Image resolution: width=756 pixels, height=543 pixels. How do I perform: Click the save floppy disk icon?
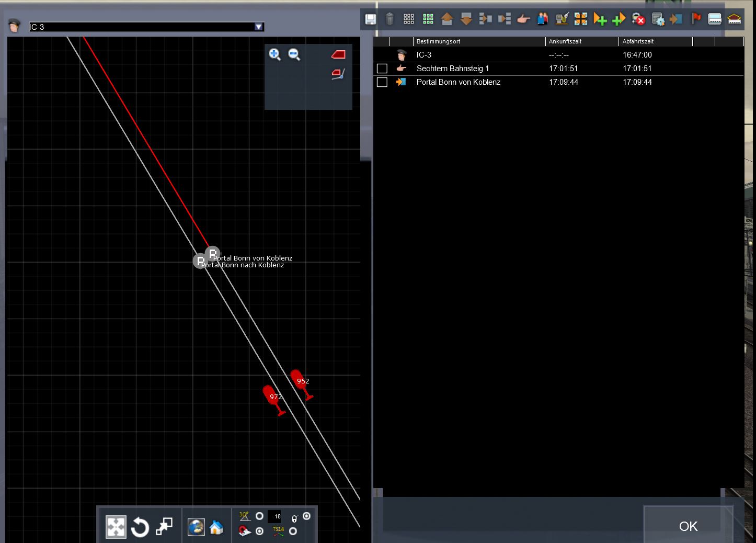(x=370, y=19)
